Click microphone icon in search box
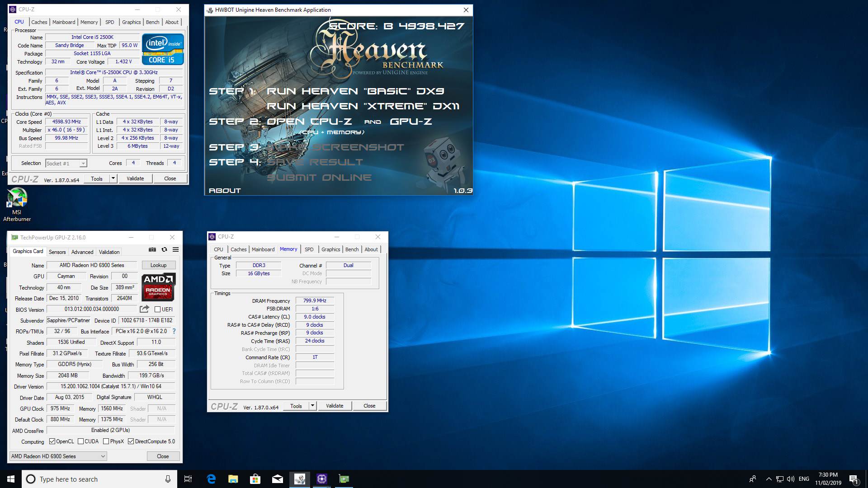The height and width of the screenshot is (488, 868). click(168, 479)
